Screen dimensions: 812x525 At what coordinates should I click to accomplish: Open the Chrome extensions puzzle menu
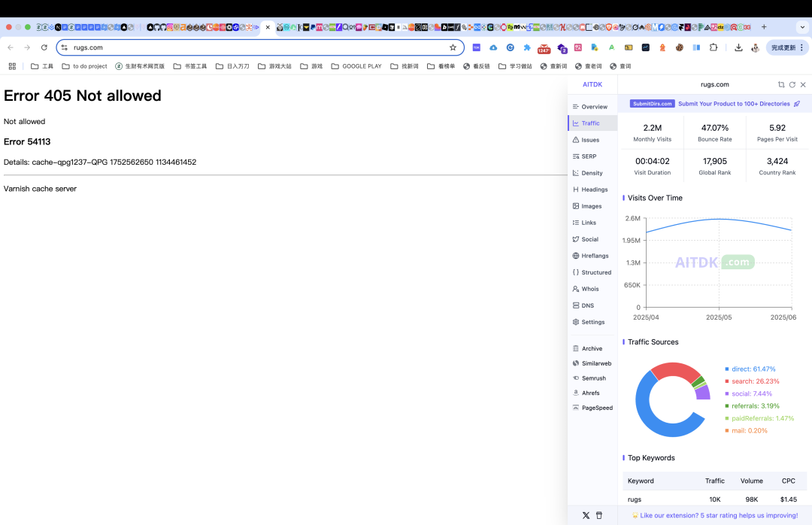click(x=714, y=47)
